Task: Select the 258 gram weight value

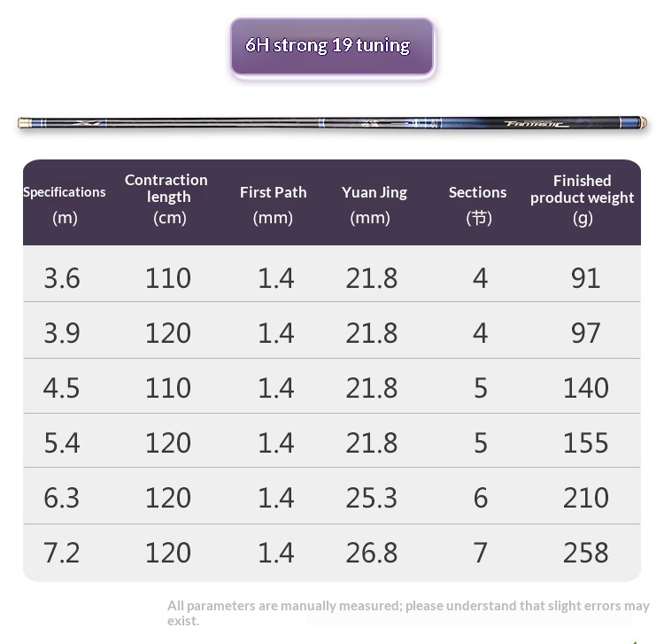Action: [x=585, y=553]
